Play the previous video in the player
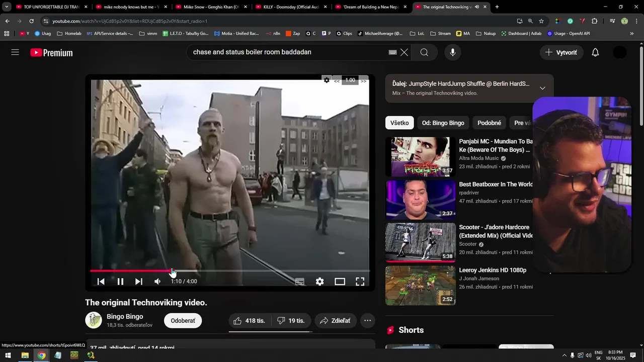644x362 pixels. (x=101, y=282)
